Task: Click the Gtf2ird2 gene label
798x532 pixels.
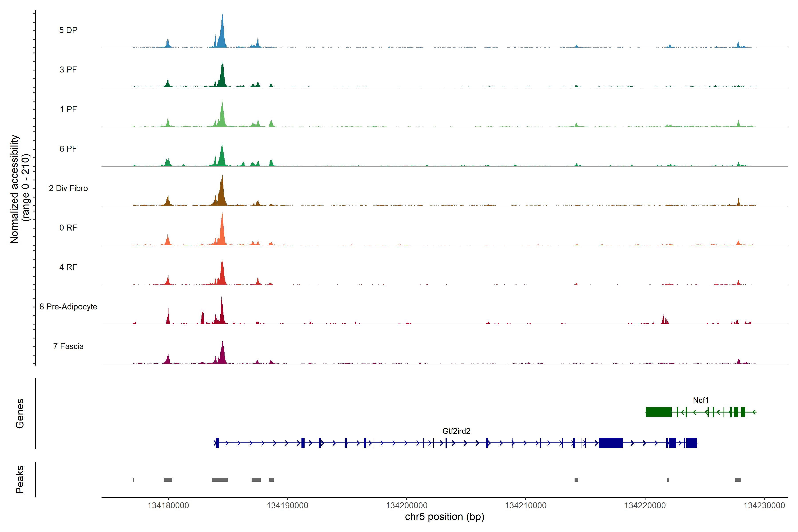Action: click(456, 431)
